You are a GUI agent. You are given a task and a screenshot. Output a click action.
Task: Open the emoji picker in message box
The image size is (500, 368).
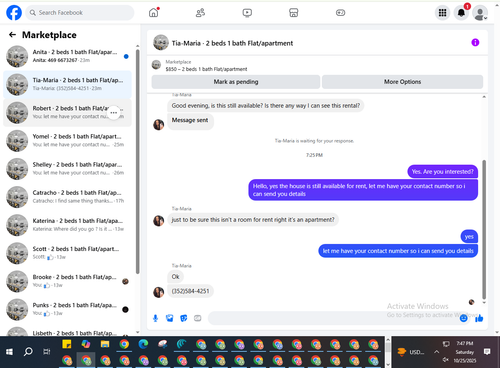(x=463, y=318)
